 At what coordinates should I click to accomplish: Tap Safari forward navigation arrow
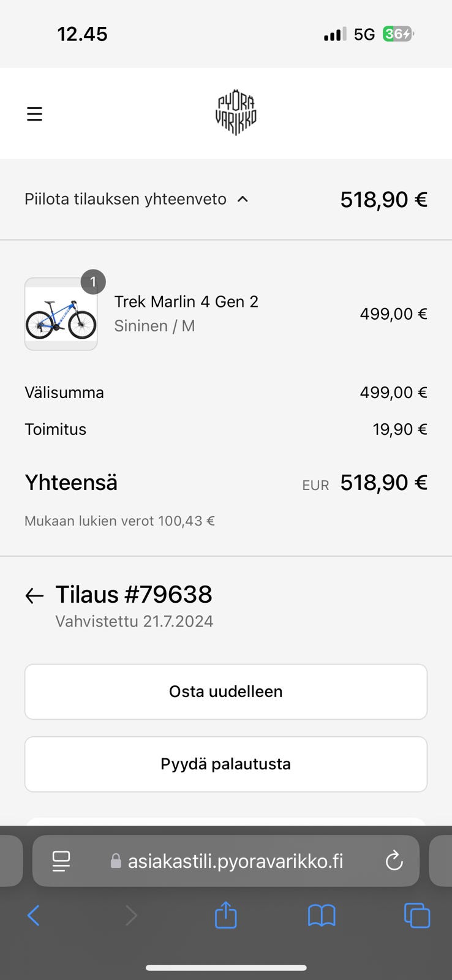130,916
